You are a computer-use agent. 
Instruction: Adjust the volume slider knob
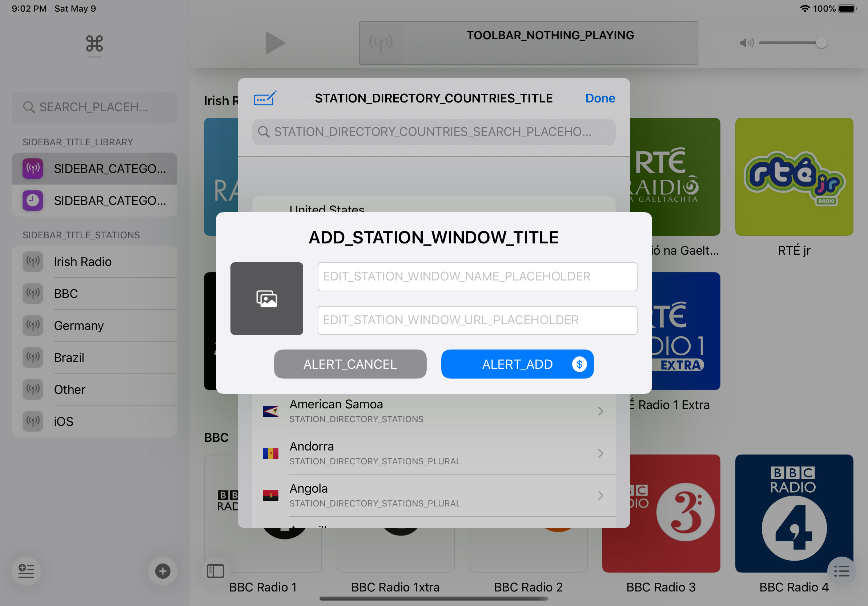coord(821,43)
